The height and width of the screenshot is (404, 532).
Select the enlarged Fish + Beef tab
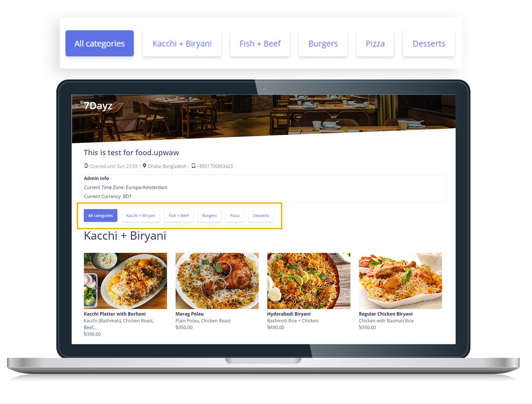(260, 43)
